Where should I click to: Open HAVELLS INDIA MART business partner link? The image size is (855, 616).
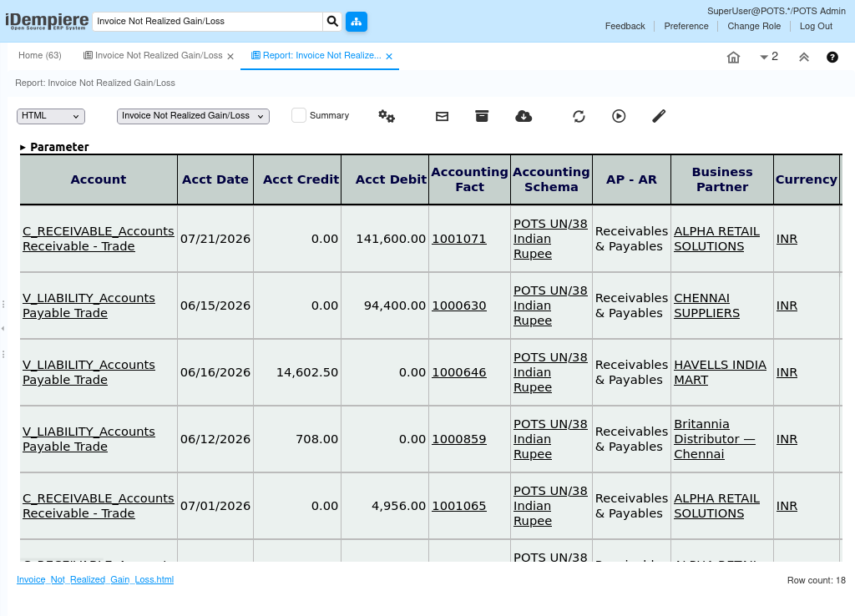720,372
